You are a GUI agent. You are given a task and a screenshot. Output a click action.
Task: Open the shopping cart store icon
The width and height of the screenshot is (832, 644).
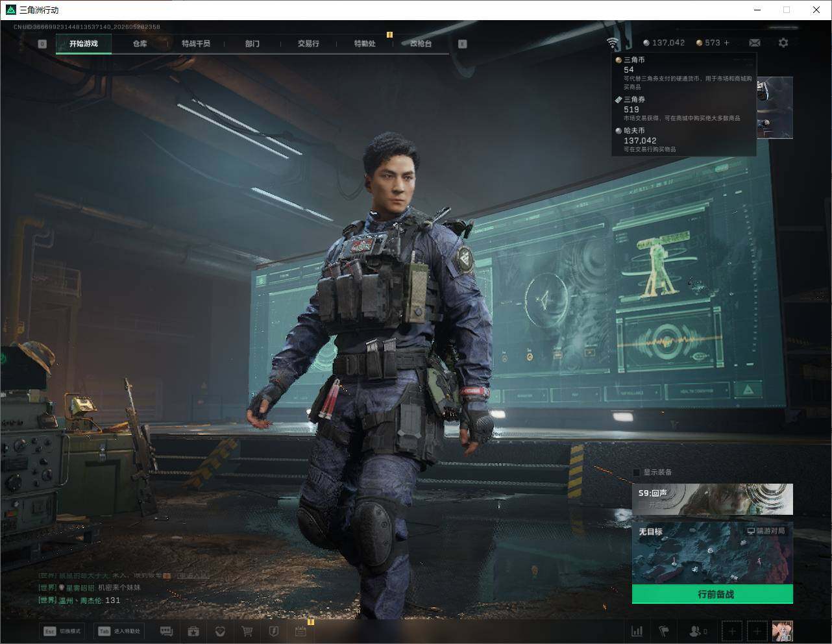[x=247, y=631]
